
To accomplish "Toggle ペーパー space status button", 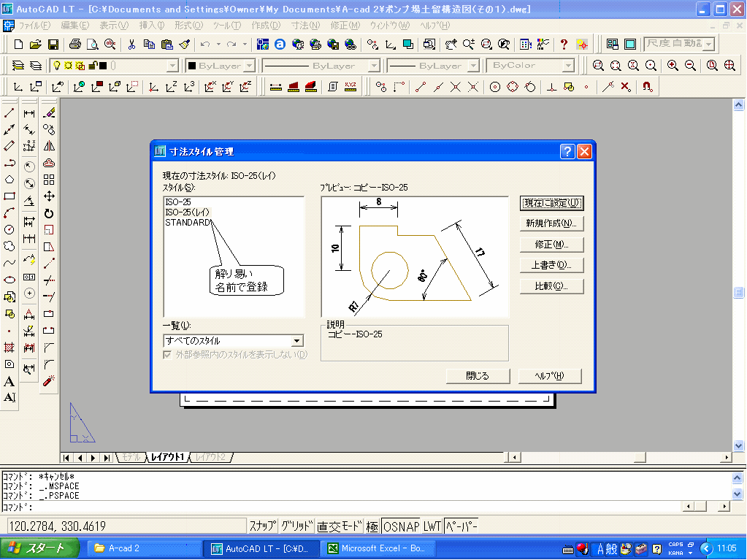I will pos(461,526).
